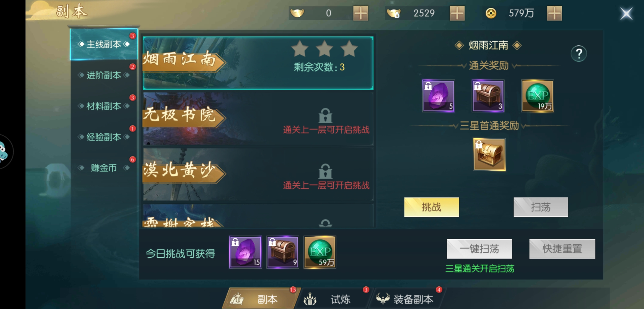This screenshot has height=309, width=644.
Task: Add coins next to 579万
Action: pyautogui.click(x=555, y=13)
